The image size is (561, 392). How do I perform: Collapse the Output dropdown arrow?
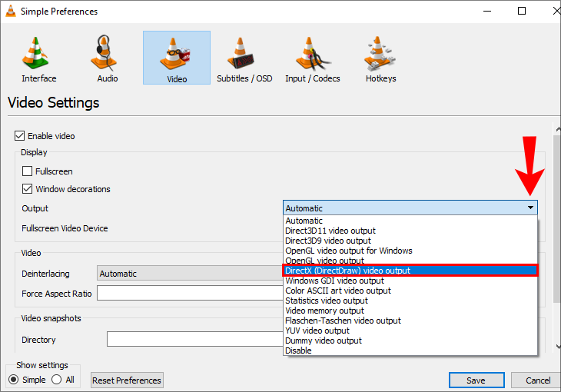pos(530,208)
